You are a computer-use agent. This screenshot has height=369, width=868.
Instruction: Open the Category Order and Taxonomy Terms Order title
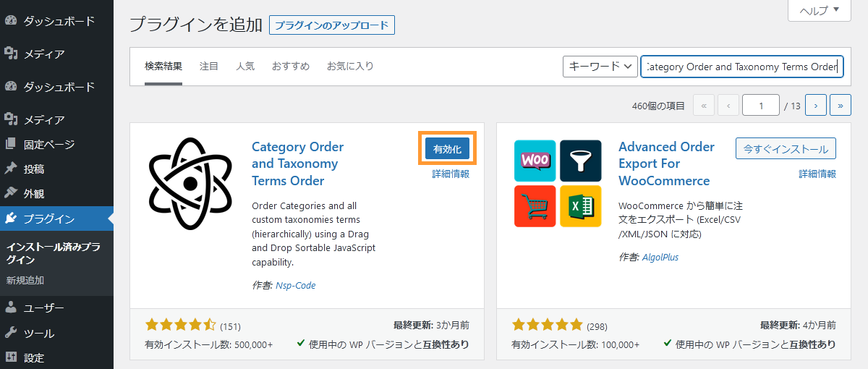tap(298, 164)
